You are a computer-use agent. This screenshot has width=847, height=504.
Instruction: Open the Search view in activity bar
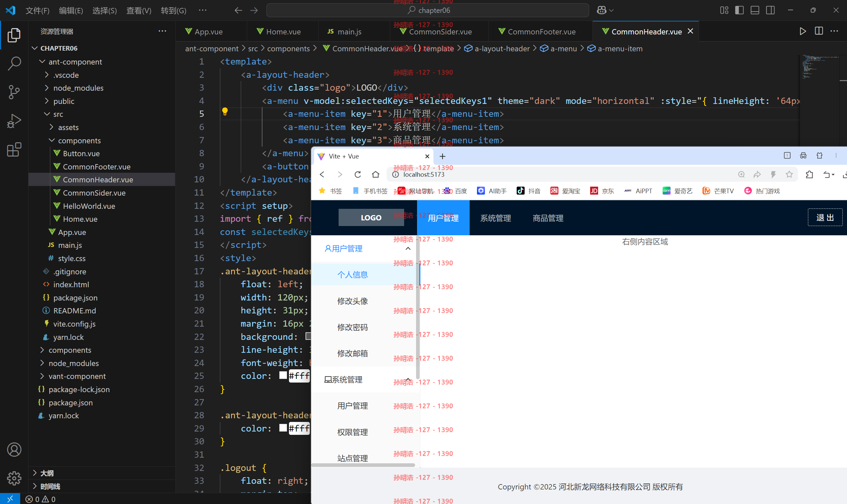click(14, 63)
